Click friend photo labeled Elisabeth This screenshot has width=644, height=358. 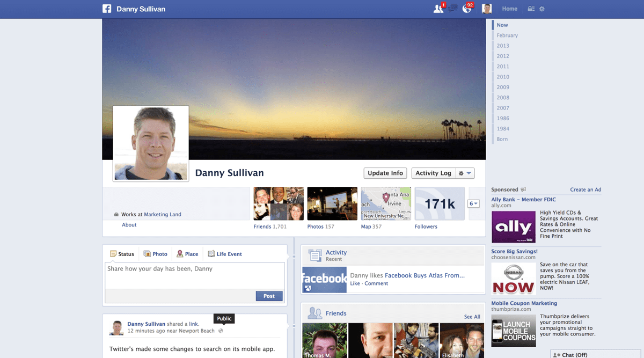pos(462,340)
